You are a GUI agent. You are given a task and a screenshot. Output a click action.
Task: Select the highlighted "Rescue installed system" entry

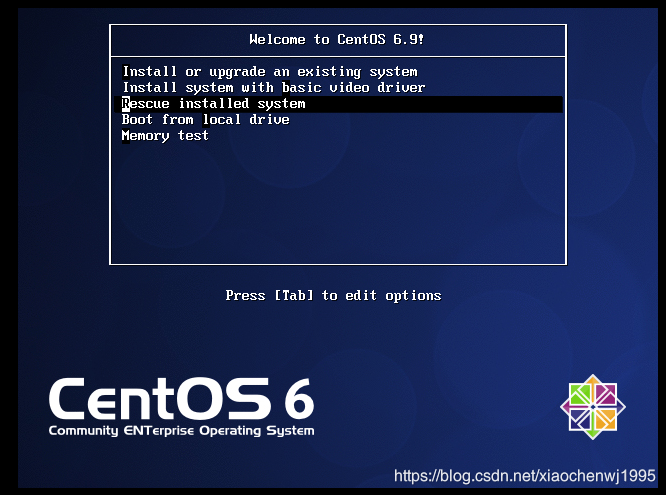(x=338, y=104)
